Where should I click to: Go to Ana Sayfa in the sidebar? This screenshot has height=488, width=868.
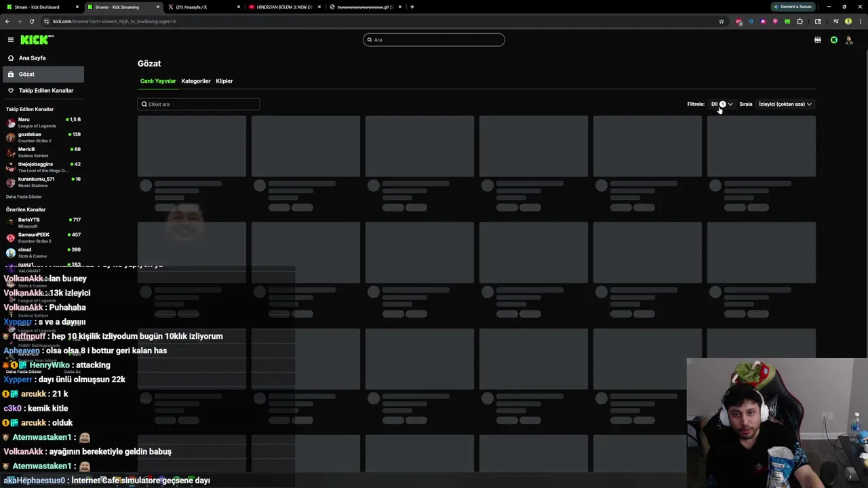pyautogui.click(x=43, y=58)
